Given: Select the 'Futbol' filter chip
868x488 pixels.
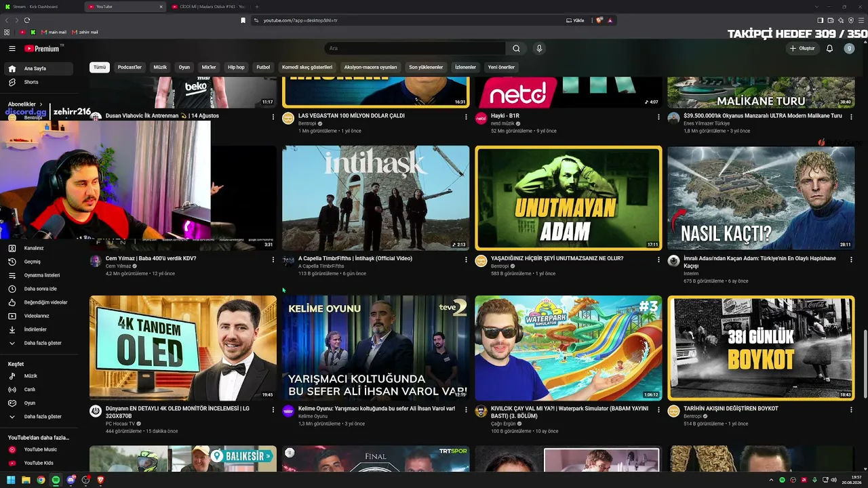Looking at the screenshot, I should (x=263, y=67).
